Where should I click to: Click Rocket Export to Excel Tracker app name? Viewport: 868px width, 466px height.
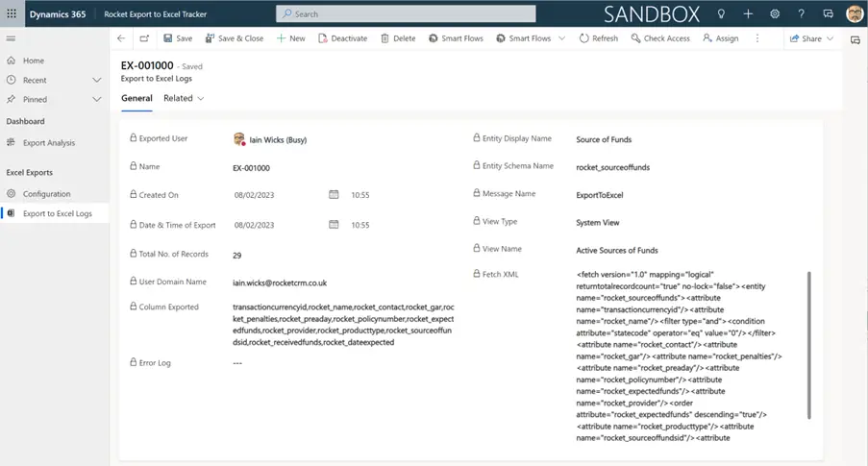tap(155, 13)
